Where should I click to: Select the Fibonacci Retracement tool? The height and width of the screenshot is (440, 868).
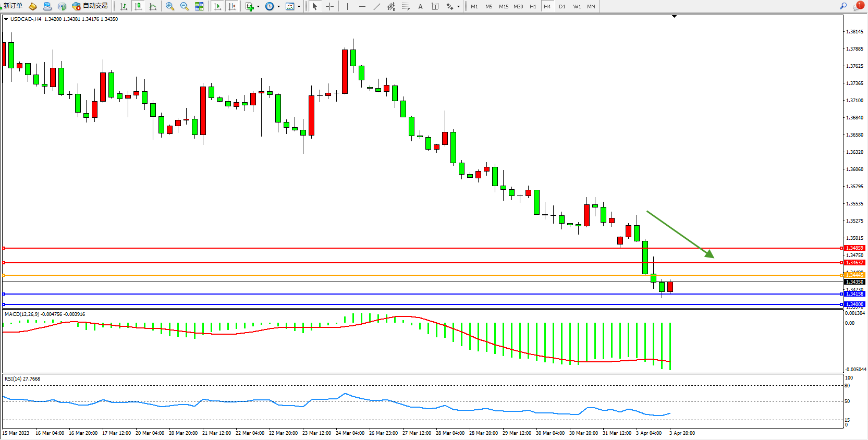(406, 6)
